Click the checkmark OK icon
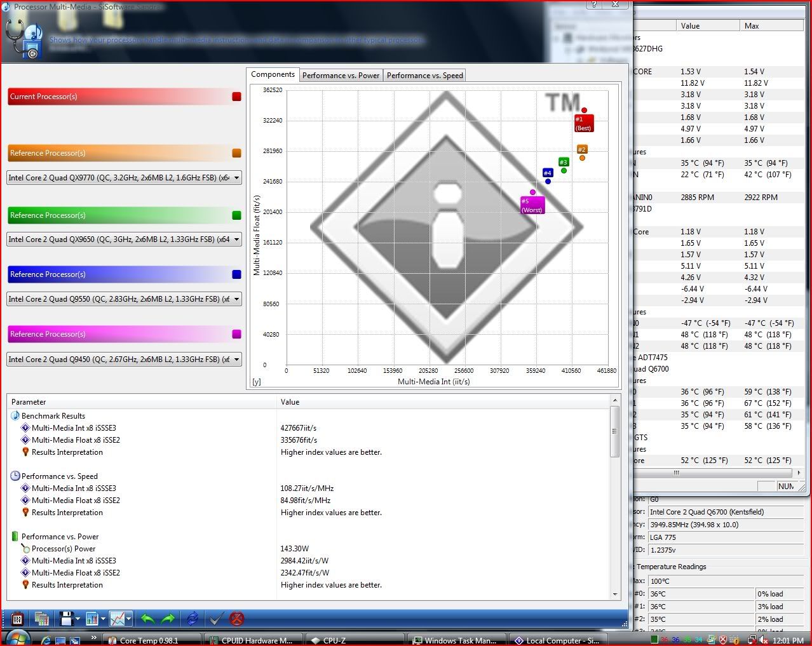This screenshot has width=812, height=646. click(x=216, y=618)
